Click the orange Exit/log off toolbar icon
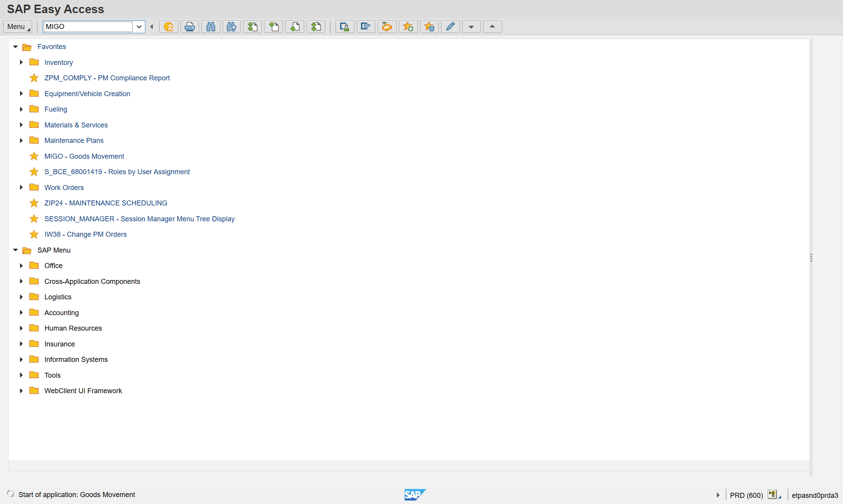The image size is (843, 504). (x=169, y=27)
